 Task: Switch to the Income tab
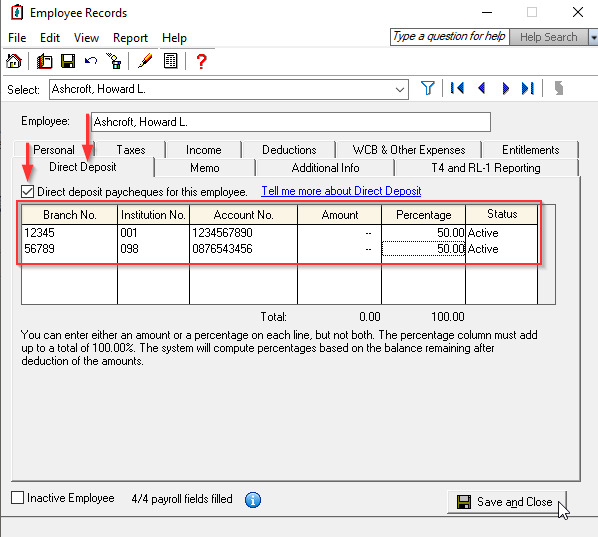(204, 150)
